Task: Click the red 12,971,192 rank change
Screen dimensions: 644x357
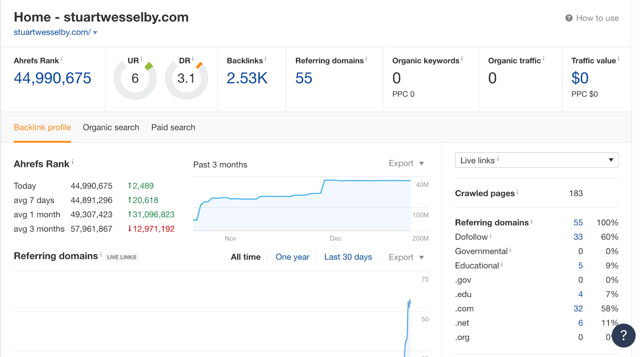Action: tap(151, 229)
